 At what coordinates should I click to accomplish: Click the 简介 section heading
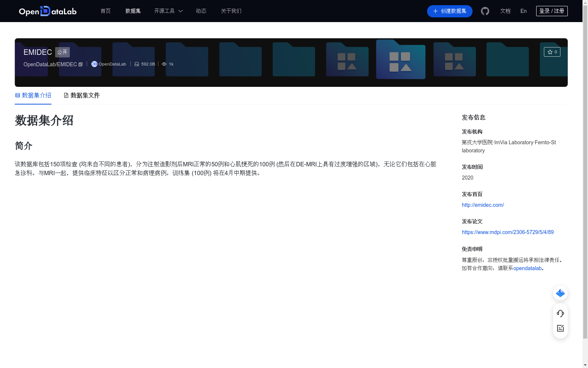coord(24,146)
